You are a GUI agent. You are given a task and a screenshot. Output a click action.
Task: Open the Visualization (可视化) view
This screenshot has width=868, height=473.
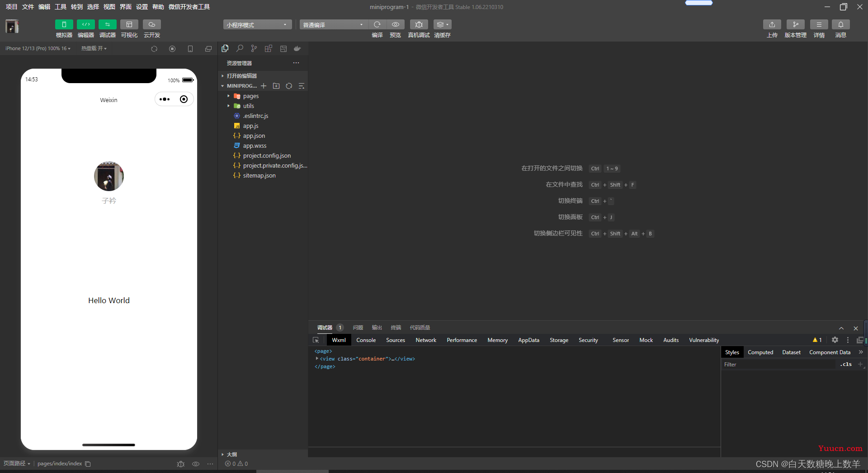coord(129,24)
